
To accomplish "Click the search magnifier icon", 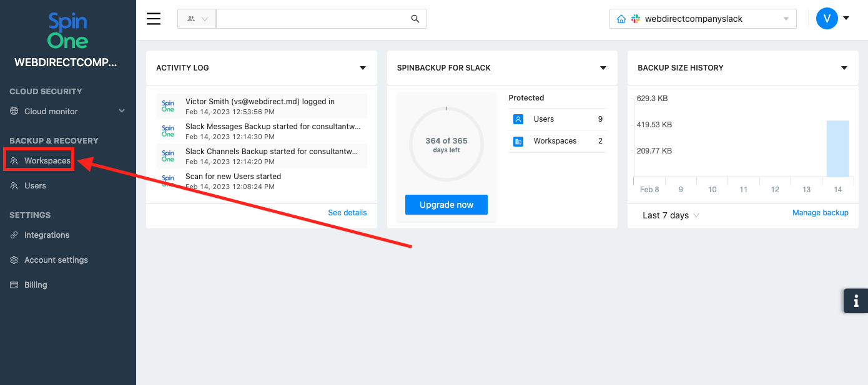I will pos(415,19).
